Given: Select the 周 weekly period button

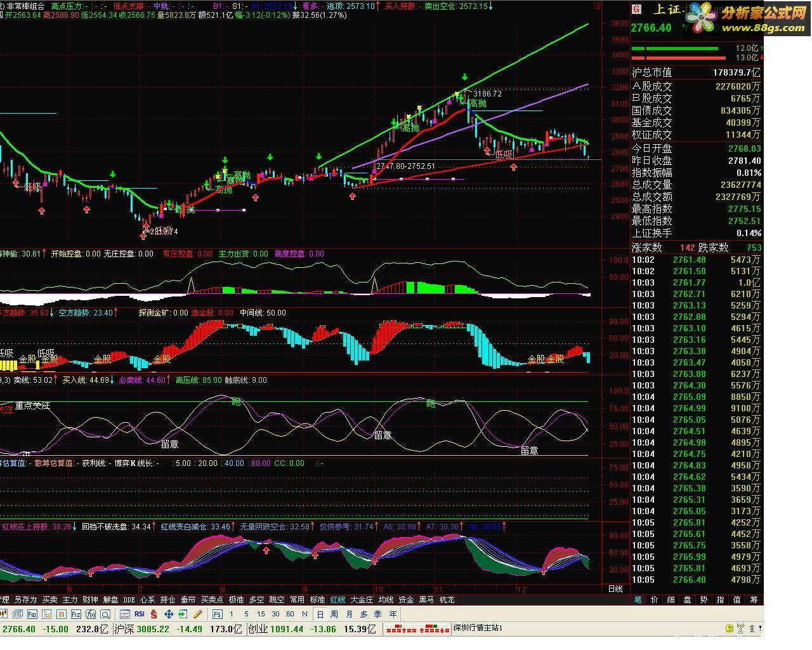Looking at the screenshot, I should click(x=334, y=614).
